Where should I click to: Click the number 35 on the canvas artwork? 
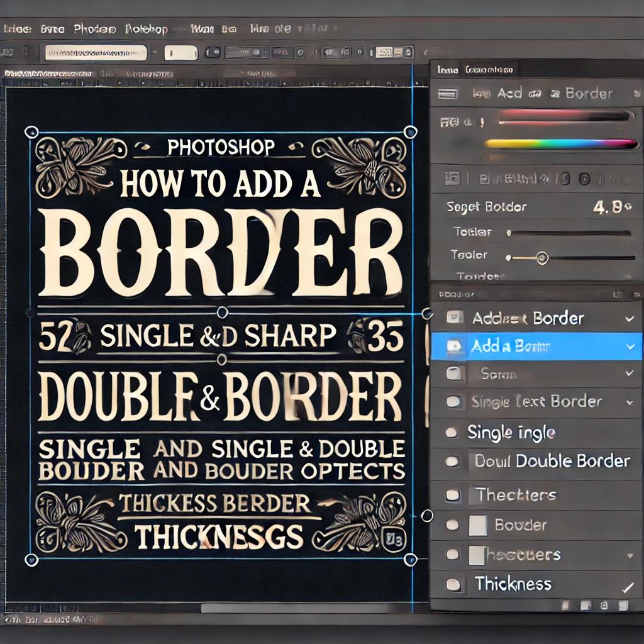[386, 337]
